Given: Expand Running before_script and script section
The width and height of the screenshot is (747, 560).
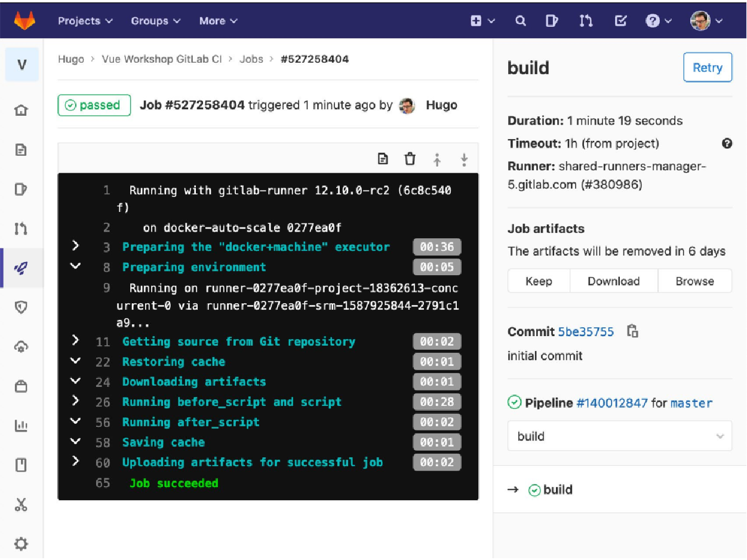Looking at the screenshot, I should (x=75, y=401).
